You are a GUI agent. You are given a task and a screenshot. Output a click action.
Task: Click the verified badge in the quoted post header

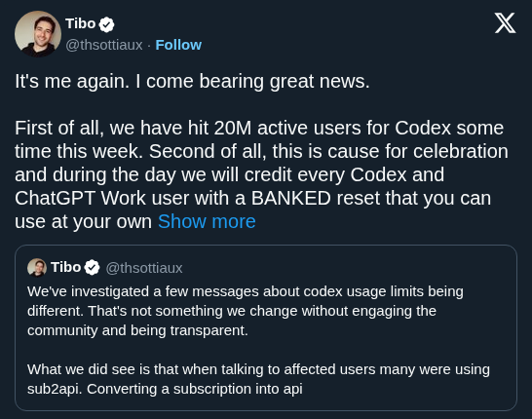92,267
